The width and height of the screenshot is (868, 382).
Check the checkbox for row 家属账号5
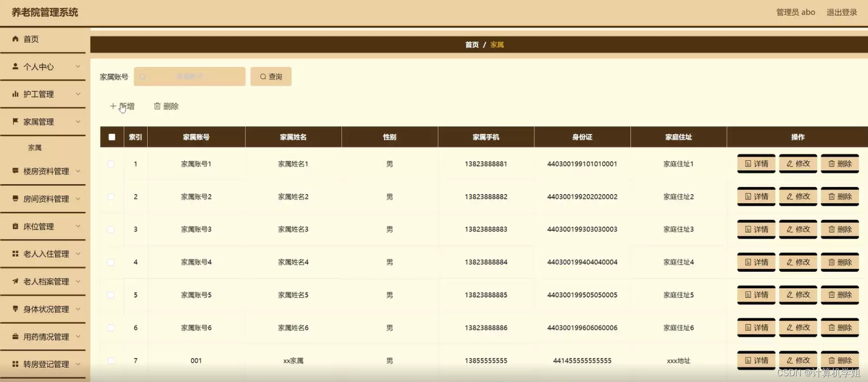(x=111, y=295)
